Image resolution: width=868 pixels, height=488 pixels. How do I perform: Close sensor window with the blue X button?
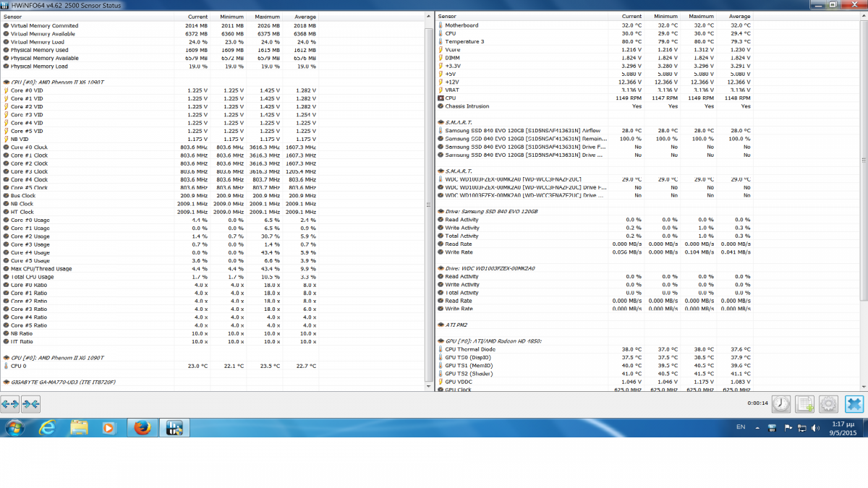(854, 404)
